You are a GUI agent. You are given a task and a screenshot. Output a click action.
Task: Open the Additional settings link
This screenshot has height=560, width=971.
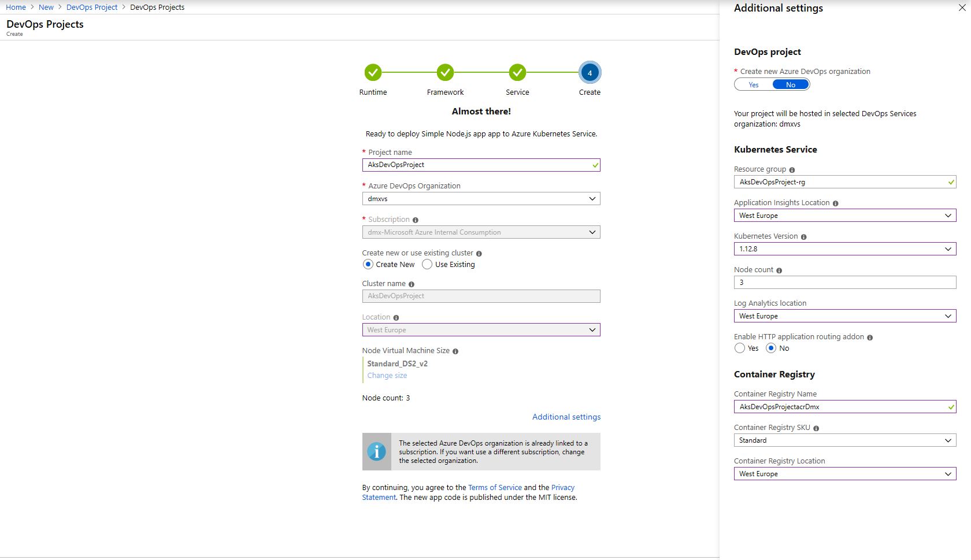[x=566, y=417]
